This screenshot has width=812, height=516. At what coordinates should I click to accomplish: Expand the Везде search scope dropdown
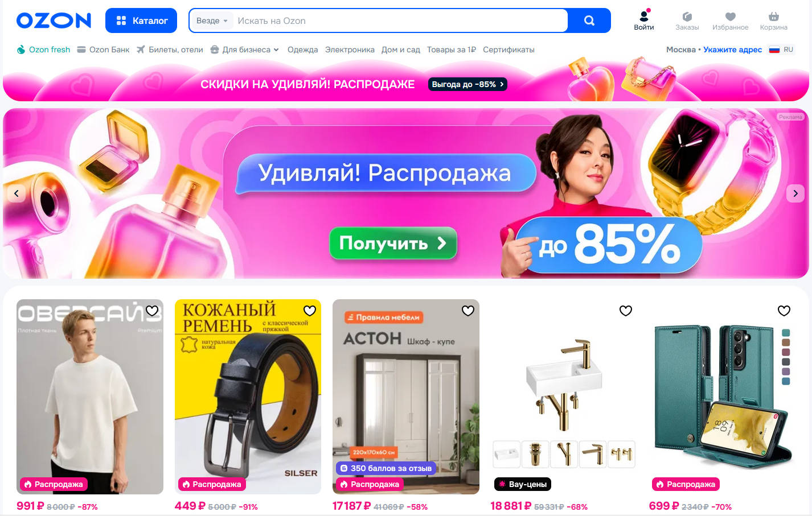(x=212, y=20)
